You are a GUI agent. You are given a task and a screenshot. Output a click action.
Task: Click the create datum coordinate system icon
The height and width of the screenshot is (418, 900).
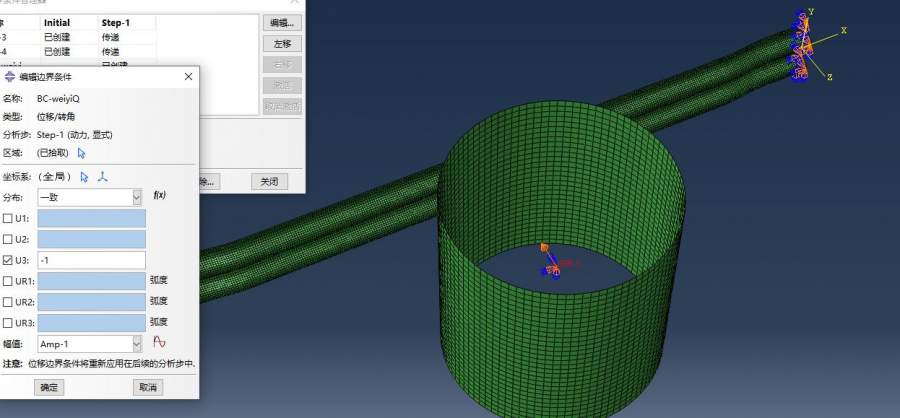(102, 177)
